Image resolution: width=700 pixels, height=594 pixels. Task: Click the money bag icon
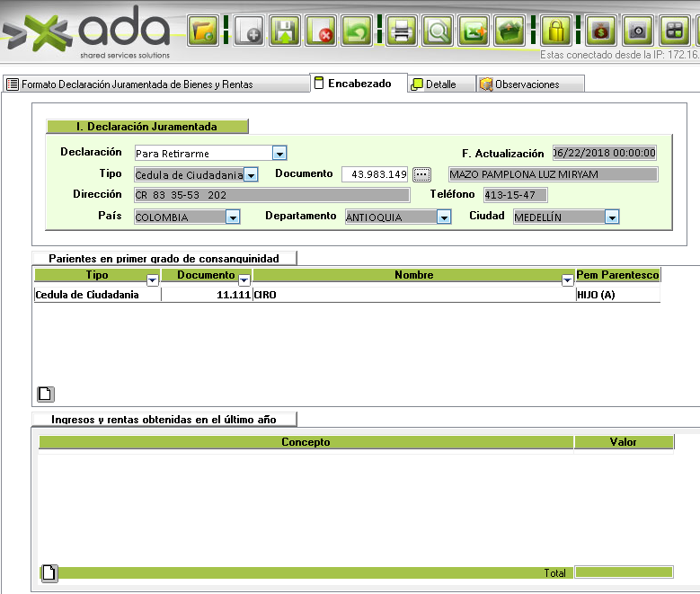tap(603, 31)
